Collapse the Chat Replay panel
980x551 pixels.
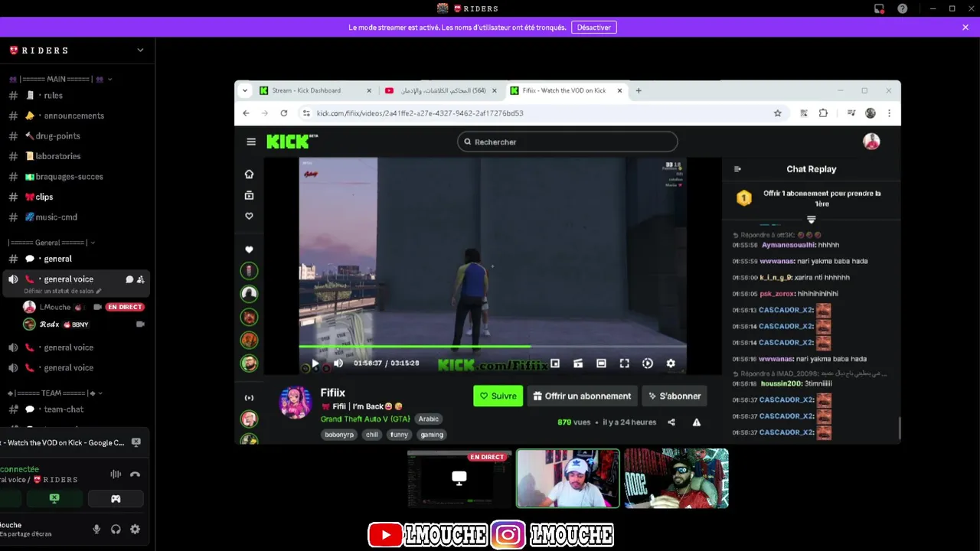click(x=737, y=169)
